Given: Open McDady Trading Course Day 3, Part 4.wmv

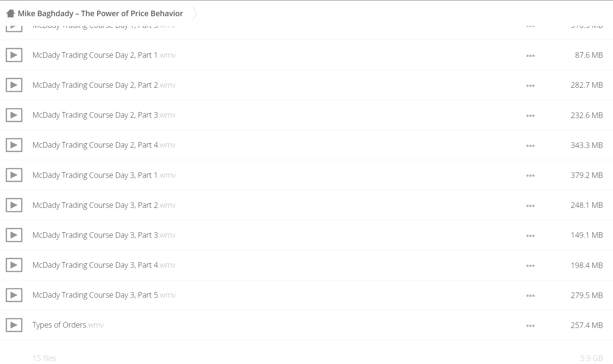Looking at the screenshot, I should [104, 265].
